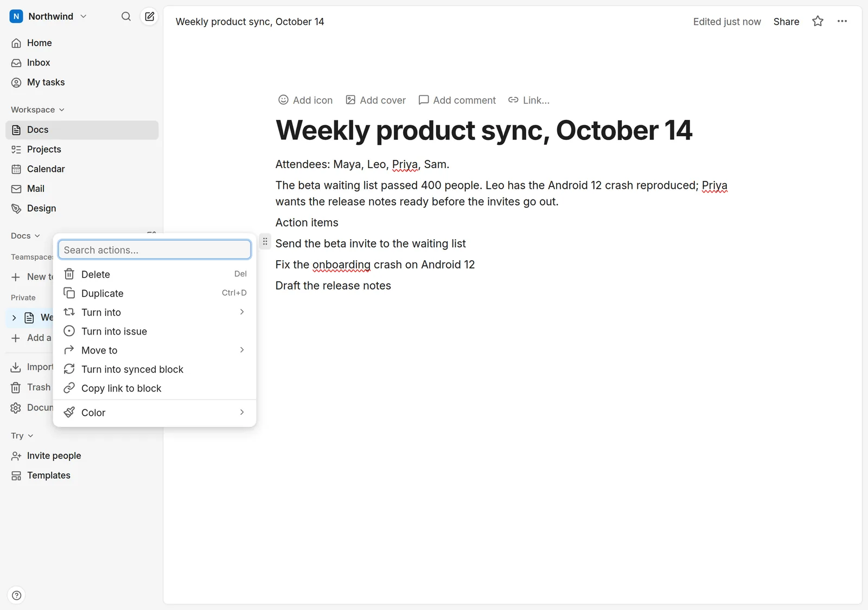Click the Link... option above the title
868x610 pixels.
click(529, 100)
